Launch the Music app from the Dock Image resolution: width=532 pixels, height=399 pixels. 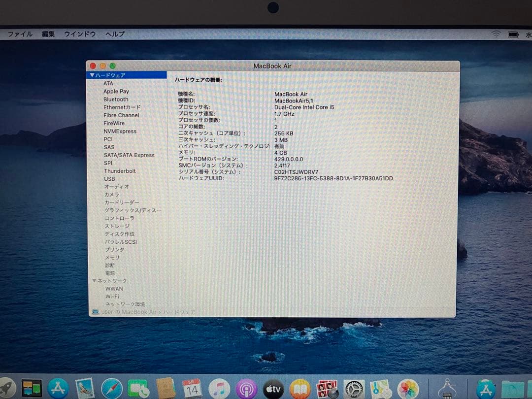pyautogui.click(x=219, y=388)
